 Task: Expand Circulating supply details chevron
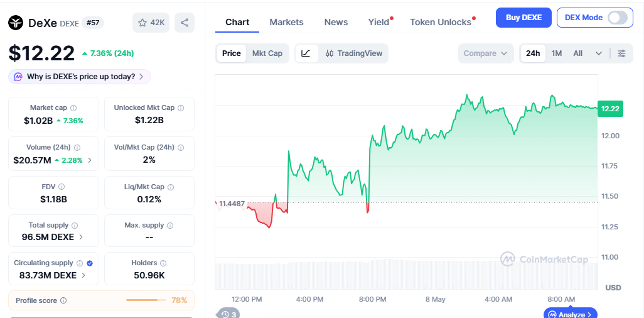click(x=83, y=275)
